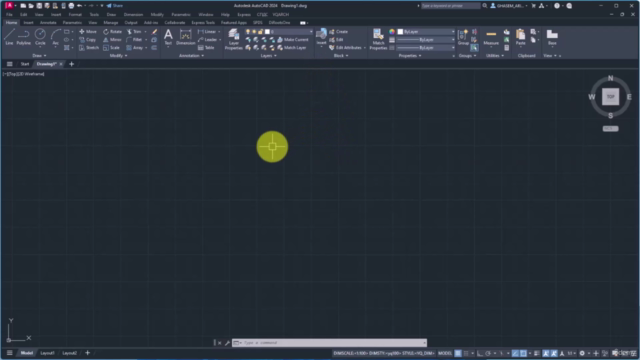640x360 pixels.
Task: Expand the Draw panel dropdown
Action: pyautogui.click(x=39, y=56)
